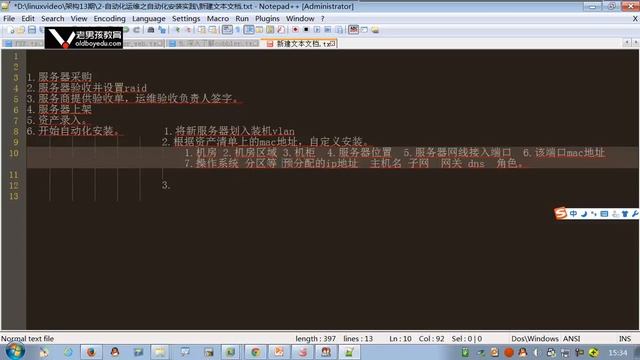640x360 pixels.
Task: Click the Playback macro toolbar icon
Action: [x=317, y=30]
